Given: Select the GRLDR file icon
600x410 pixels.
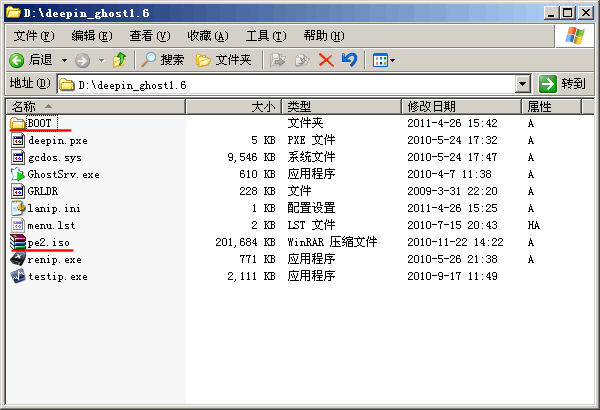Looking at the screenshot, I should (x=18, y=191).
